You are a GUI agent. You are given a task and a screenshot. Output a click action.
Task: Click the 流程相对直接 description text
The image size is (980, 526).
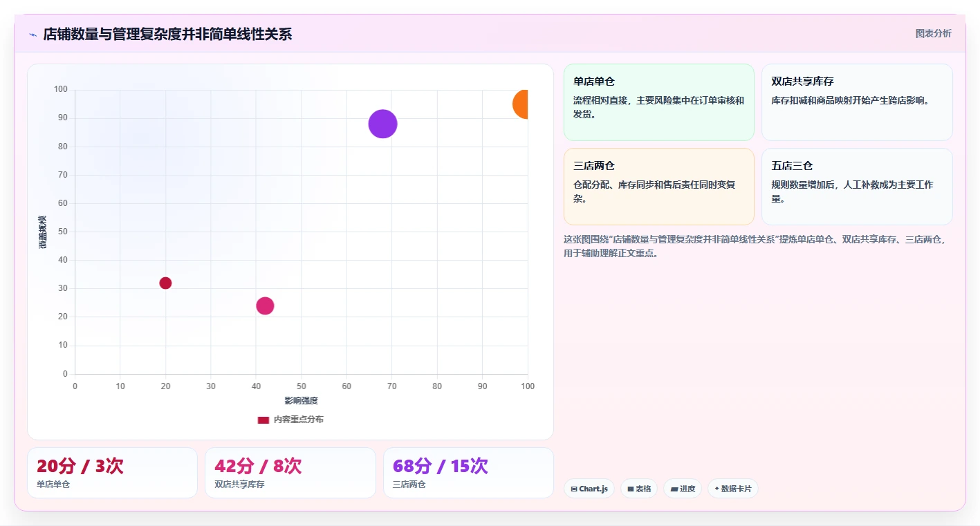click(x=658, y=107)
